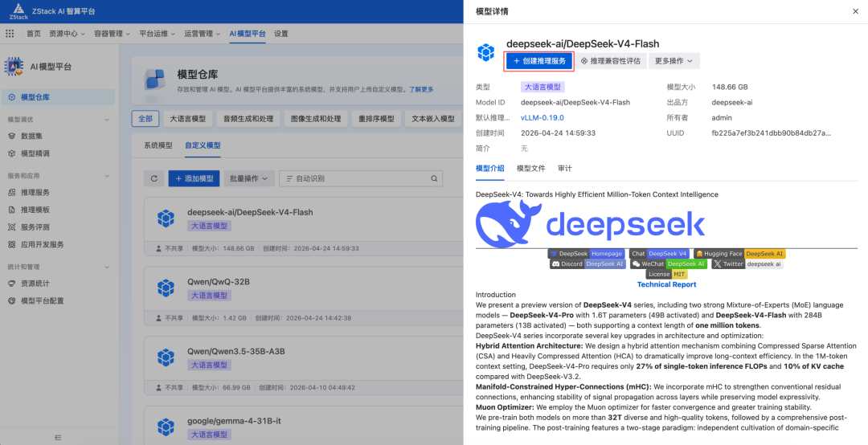This screenshot has height=445, width=868.
Task: Switch to the 模型文件 tab
Action: (531, 168)
